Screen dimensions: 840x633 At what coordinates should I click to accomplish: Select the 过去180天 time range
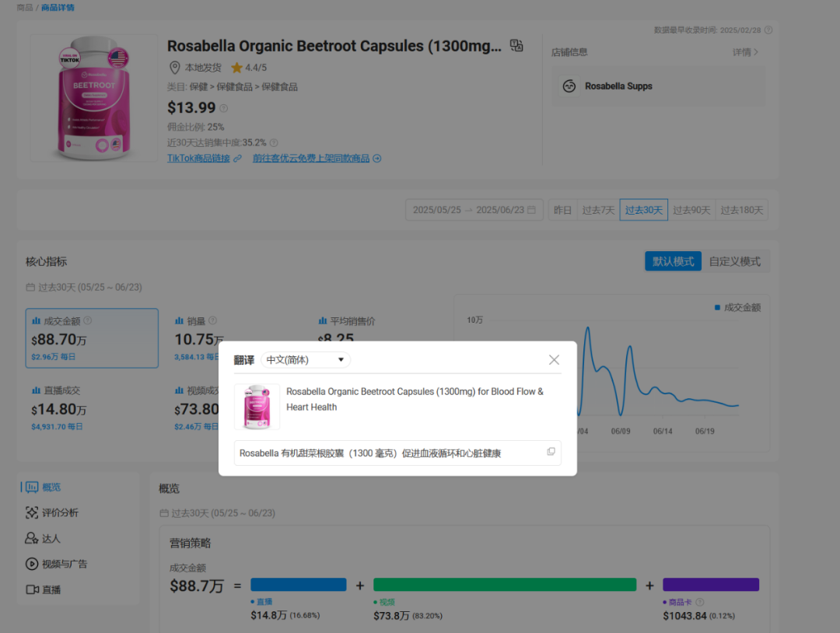click(x=741, y=210)
